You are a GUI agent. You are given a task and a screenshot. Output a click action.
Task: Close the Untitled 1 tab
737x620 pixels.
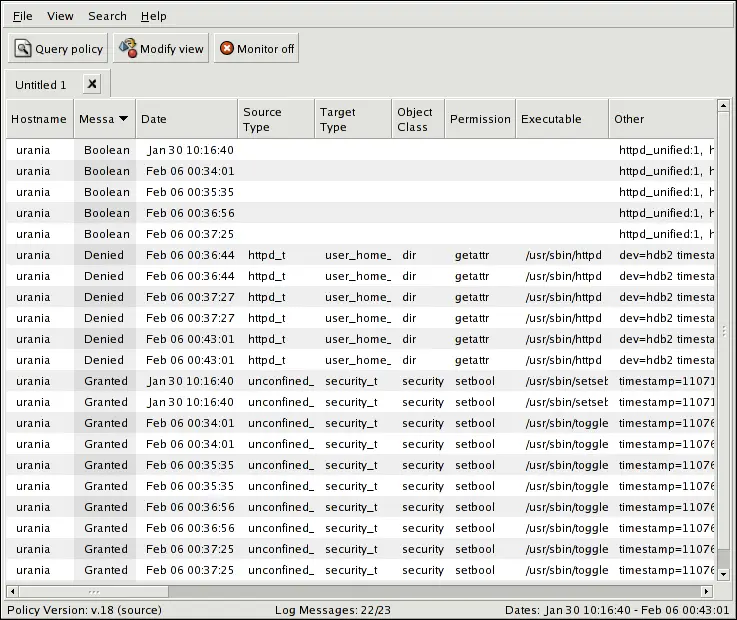(x=91, y=85)
